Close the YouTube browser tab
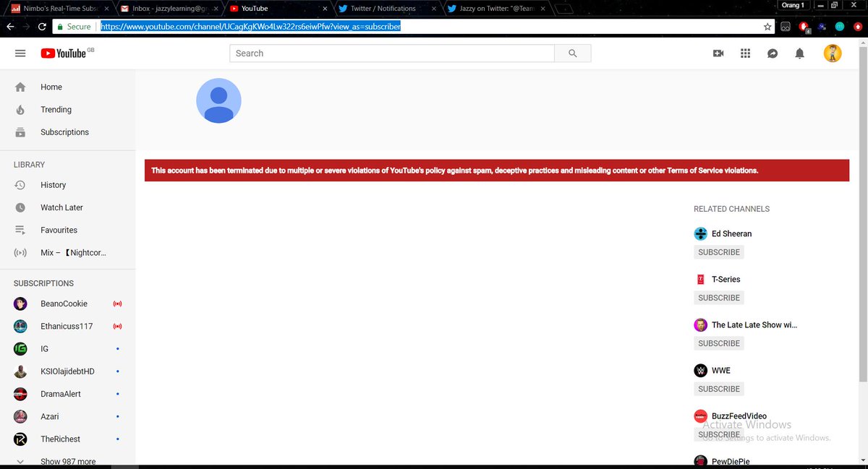 point(323,9)
